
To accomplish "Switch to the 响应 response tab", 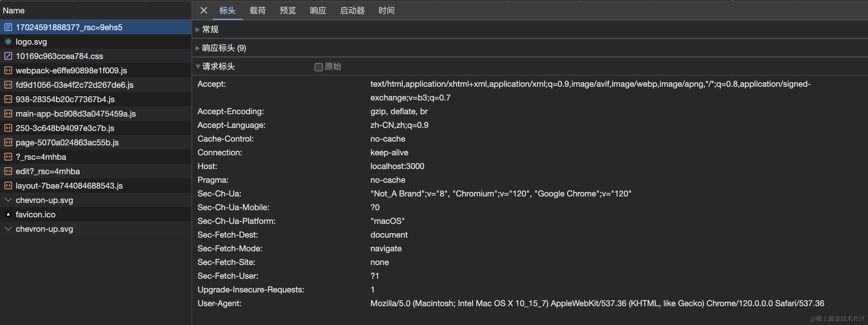I will [x=318, y=11].
